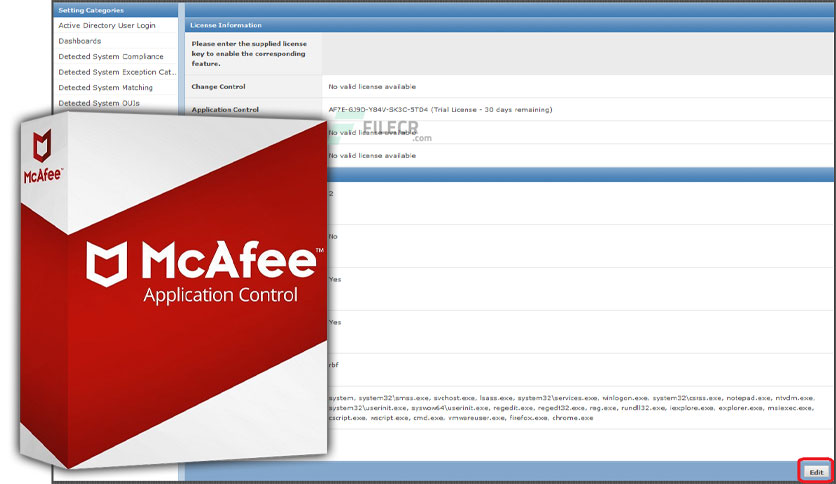
Task: Click the 'Please enter the supplied license key' text
Action: click(x=249, y=53)
